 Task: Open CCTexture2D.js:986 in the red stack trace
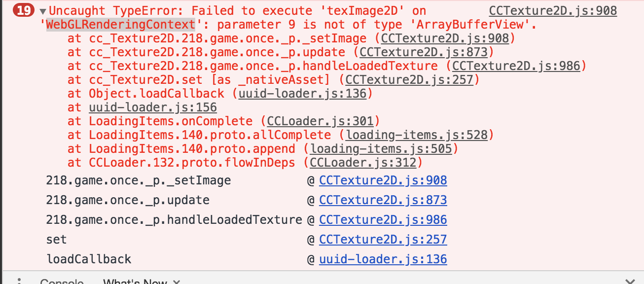click(x=516, y=66)
